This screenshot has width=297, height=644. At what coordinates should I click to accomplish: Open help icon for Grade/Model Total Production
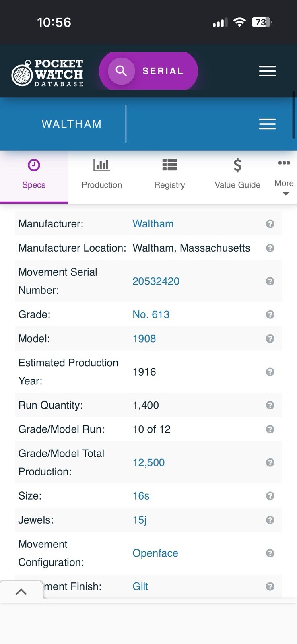point(270,462)
